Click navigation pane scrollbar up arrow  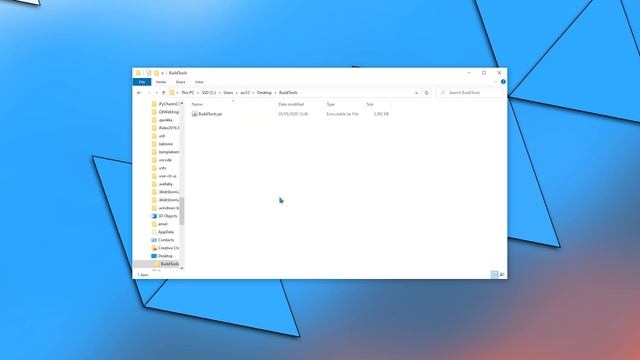pyautogui.click(x=182, y=103)
